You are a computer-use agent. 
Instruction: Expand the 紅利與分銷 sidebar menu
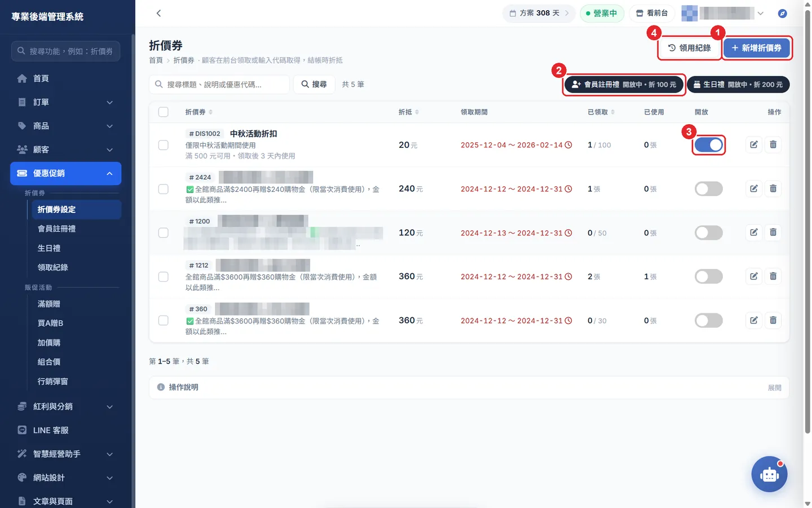tap(66, 406)
